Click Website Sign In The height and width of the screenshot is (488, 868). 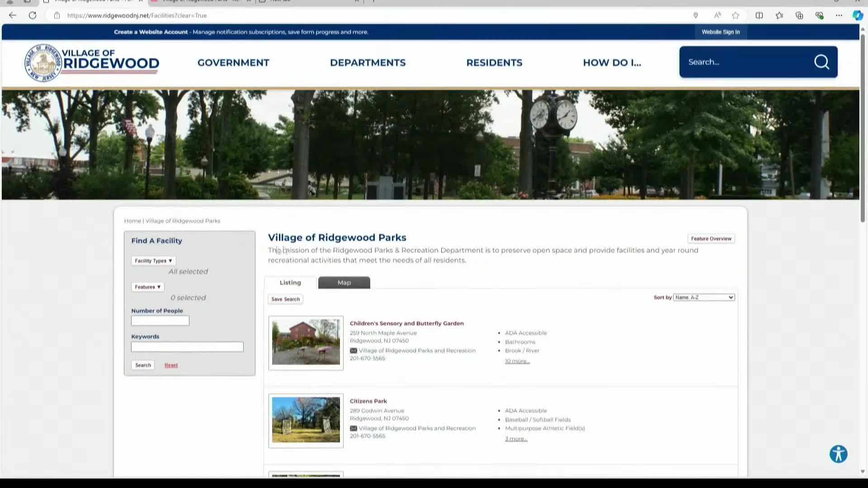coord(721,32)
